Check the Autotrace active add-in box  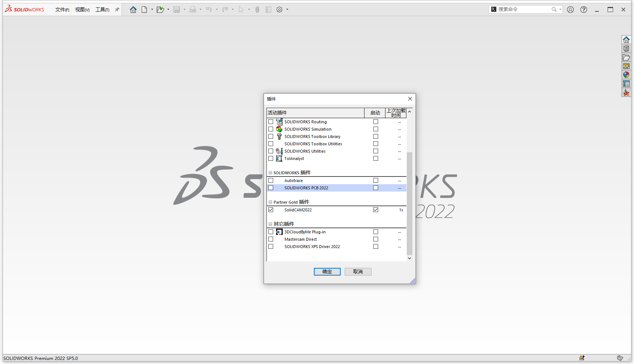pyautogui.click(x=271, y=181)
